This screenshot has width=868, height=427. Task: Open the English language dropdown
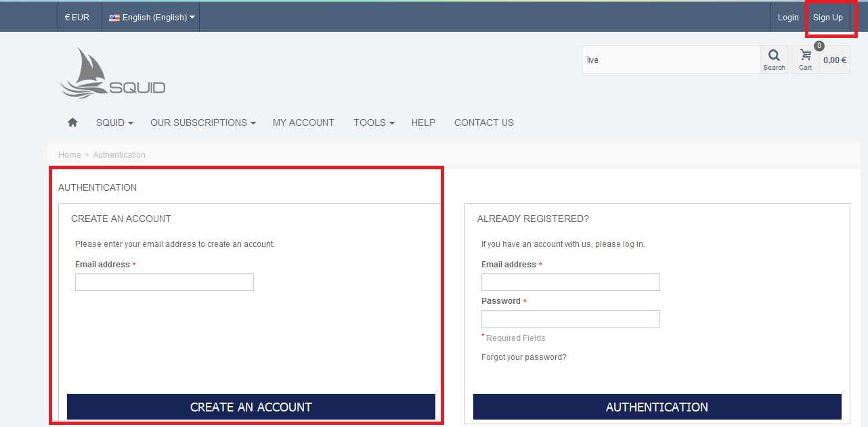click(x=152, y=18)
